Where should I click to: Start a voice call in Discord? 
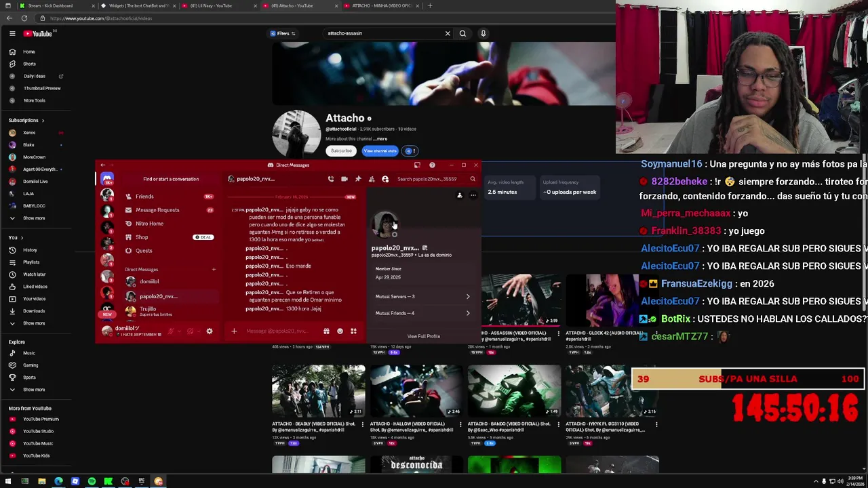coord(331,179)
